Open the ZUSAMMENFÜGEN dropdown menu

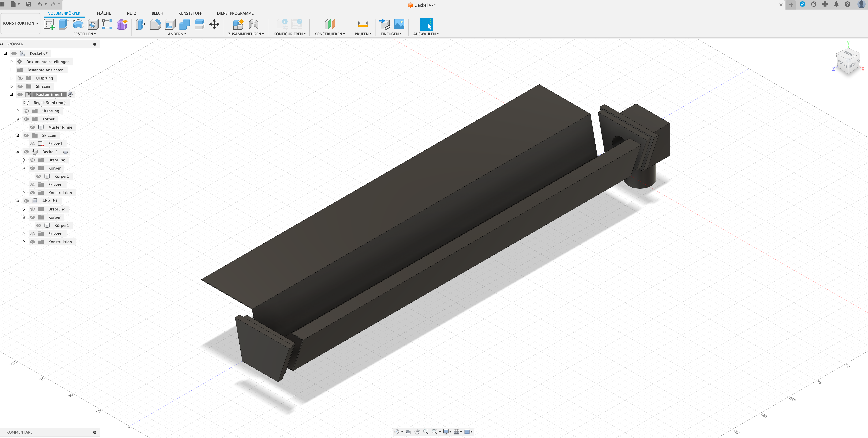point(246,34)
